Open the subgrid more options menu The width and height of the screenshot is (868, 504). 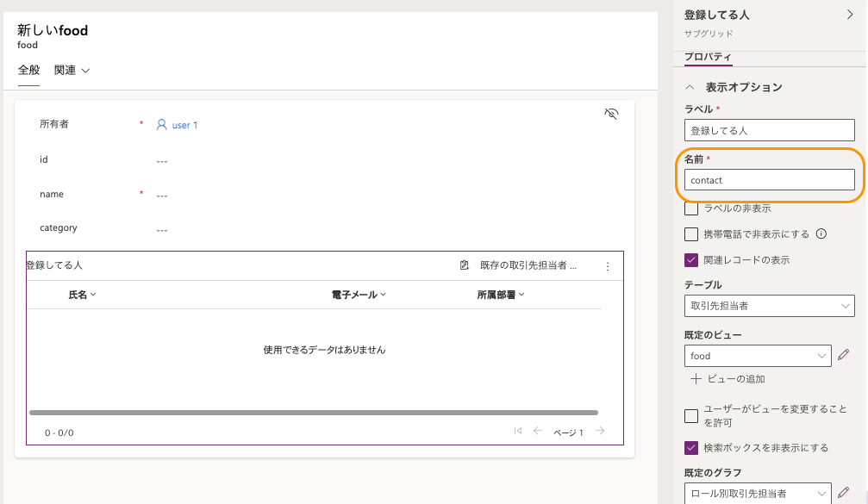coord(607,266)
